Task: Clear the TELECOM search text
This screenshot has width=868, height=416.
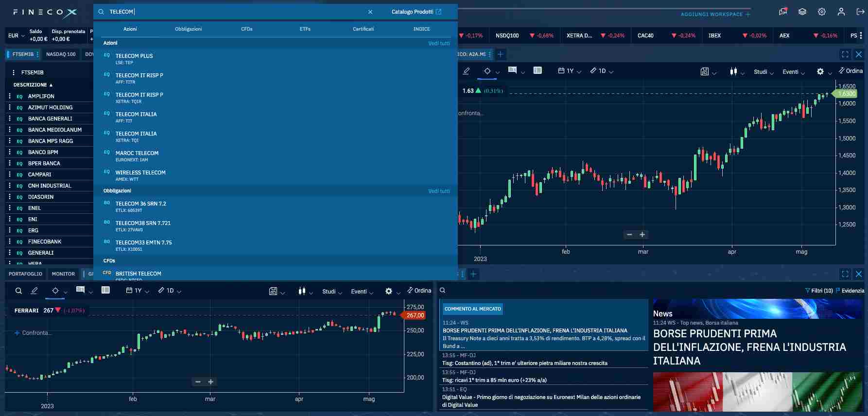Action: 370,12
